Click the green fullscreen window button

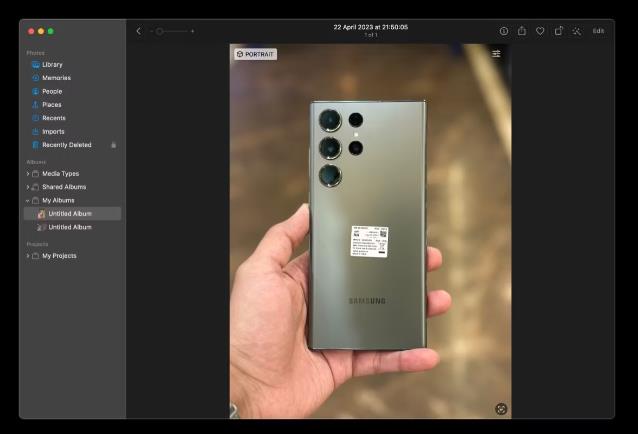tap(50, 31)
